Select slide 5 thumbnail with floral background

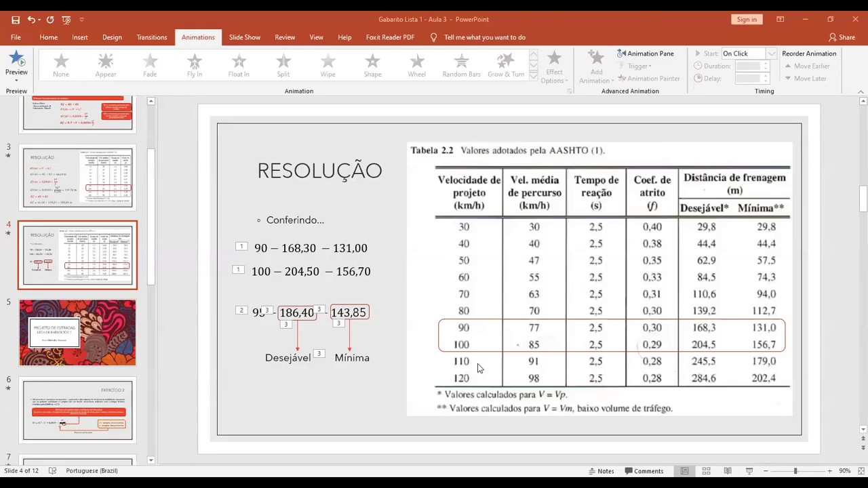[77, 333]
